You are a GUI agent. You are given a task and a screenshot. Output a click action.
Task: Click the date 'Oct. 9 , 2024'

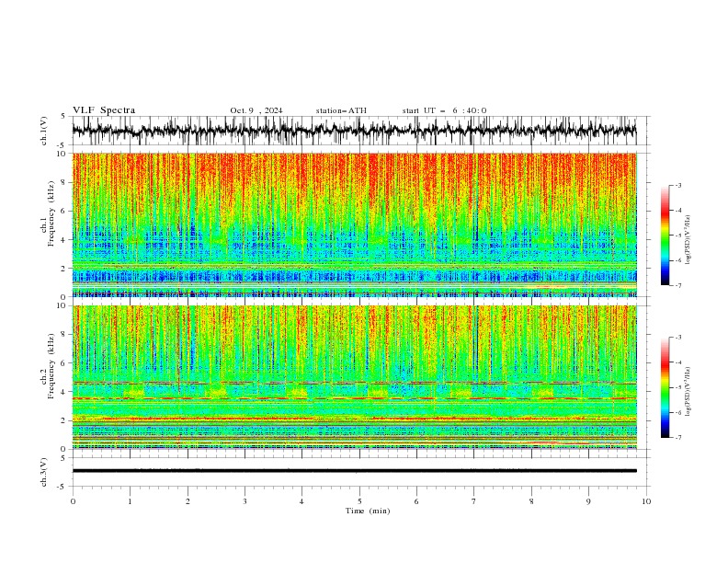coord(256,110)
